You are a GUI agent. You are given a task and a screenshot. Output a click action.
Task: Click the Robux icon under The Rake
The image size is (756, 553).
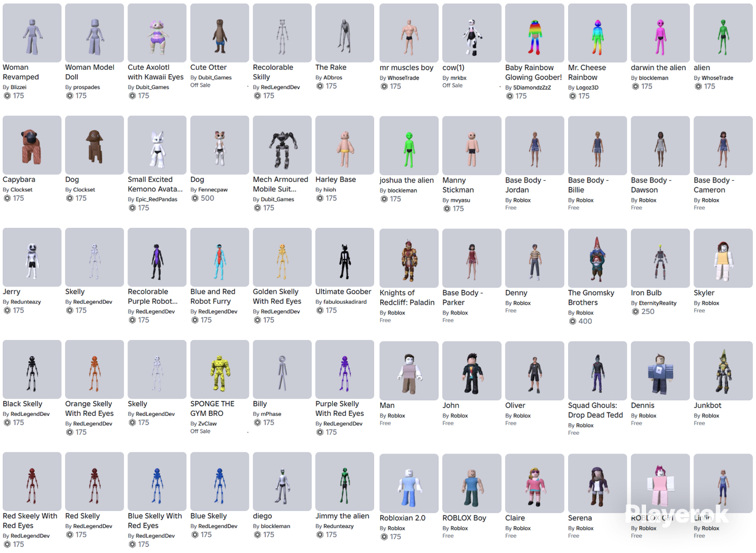coord(319,86)
